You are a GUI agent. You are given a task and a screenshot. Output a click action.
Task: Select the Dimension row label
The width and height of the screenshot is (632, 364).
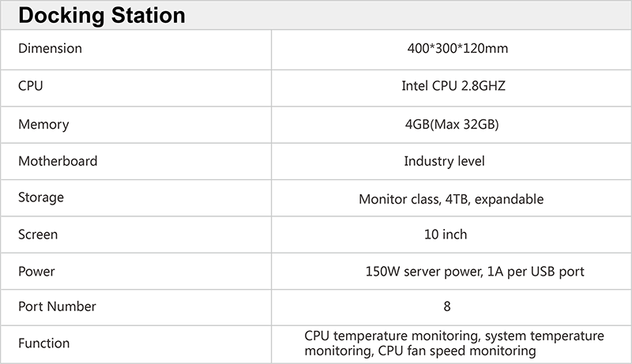tap(50, 49)
